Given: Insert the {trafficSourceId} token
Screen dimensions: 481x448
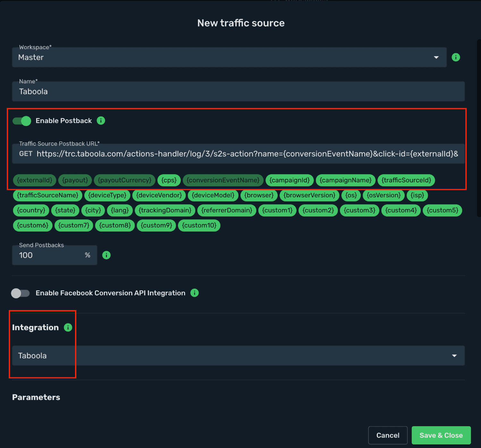Looking at the screenshot, I should pyautogui.click(x=406, y=180).
